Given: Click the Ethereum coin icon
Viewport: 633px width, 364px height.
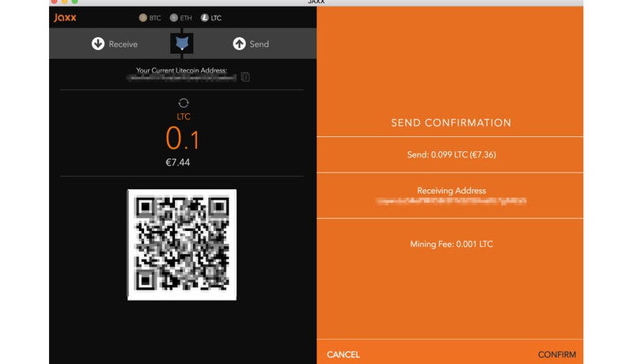Looking at the screenshot, I should click(174, 17).
